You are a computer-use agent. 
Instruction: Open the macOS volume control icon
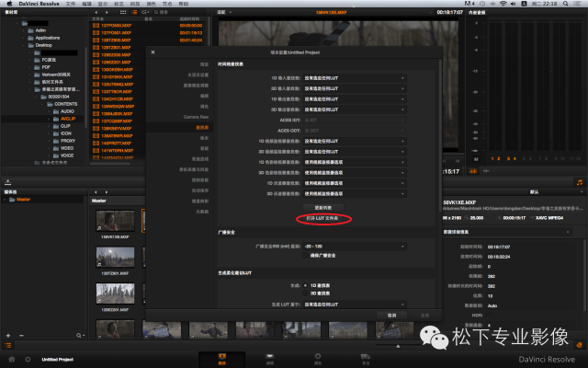(x=513, y=4)
